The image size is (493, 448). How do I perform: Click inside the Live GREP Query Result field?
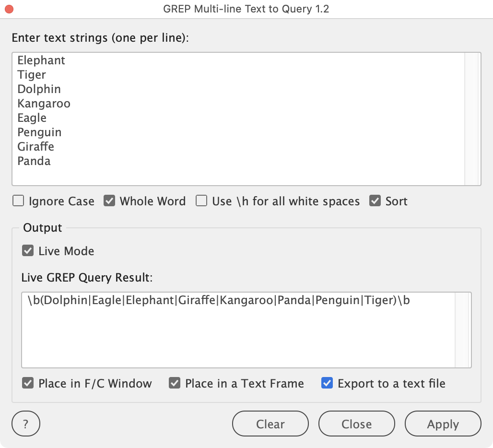click(238, 330)
